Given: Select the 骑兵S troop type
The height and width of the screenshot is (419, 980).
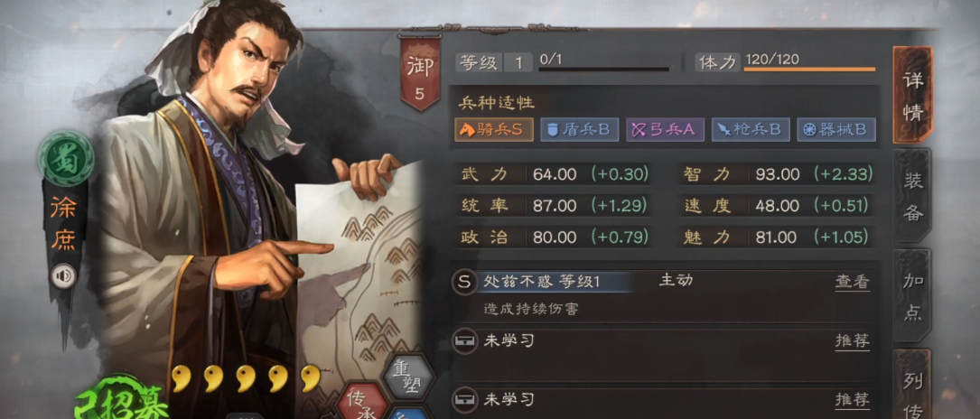Looking at the screenshot, I should coord(494,129).
